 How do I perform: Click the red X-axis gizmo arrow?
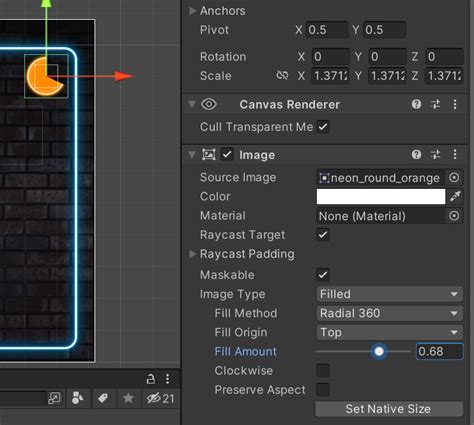point(124,76)
